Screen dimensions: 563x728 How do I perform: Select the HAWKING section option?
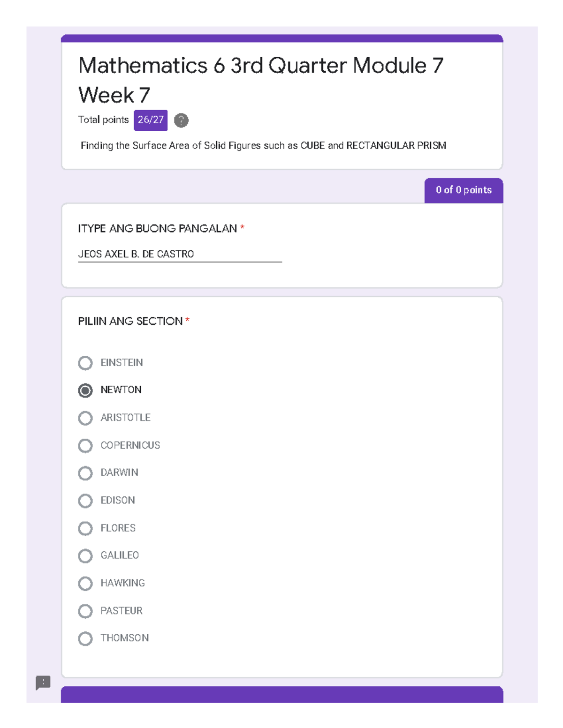click(85, 583)
